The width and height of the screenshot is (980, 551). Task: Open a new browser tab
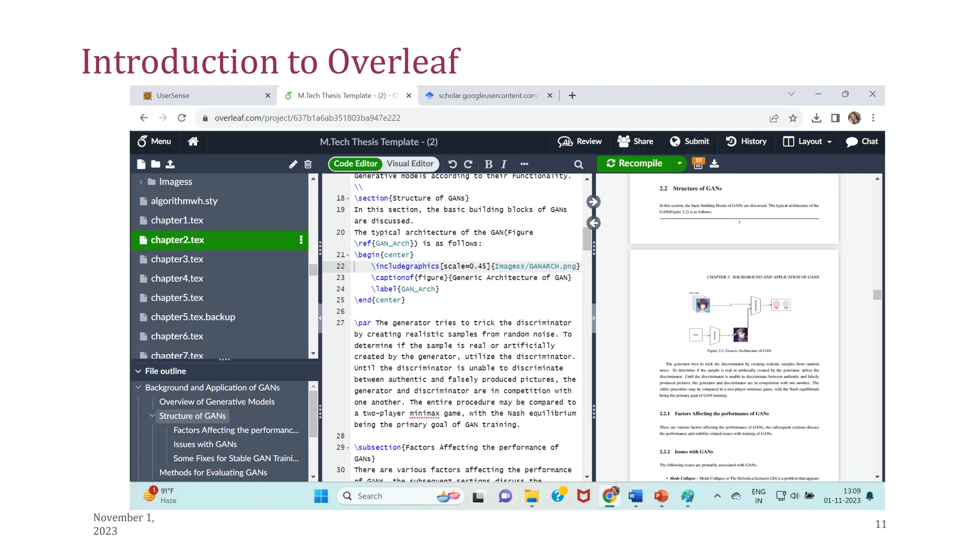pos(572,96)
